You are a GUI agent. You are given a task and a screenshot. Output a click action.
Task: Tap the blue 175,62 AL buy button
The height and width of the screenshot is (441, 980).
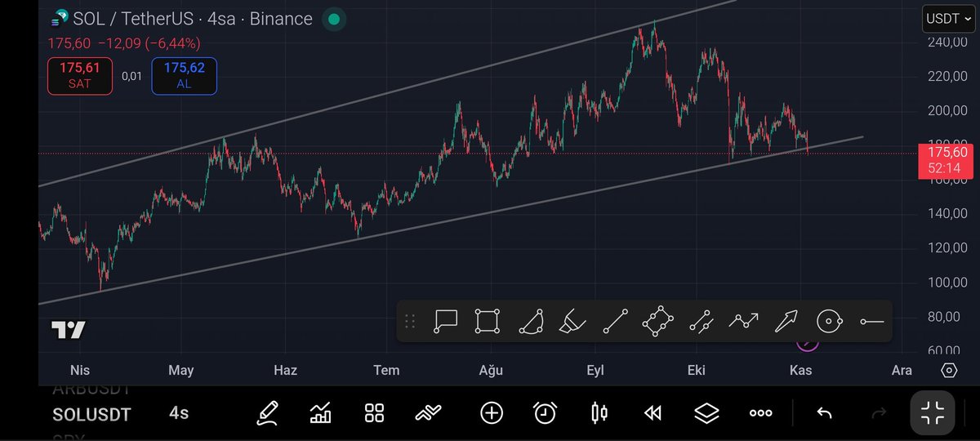click(185, 75)
